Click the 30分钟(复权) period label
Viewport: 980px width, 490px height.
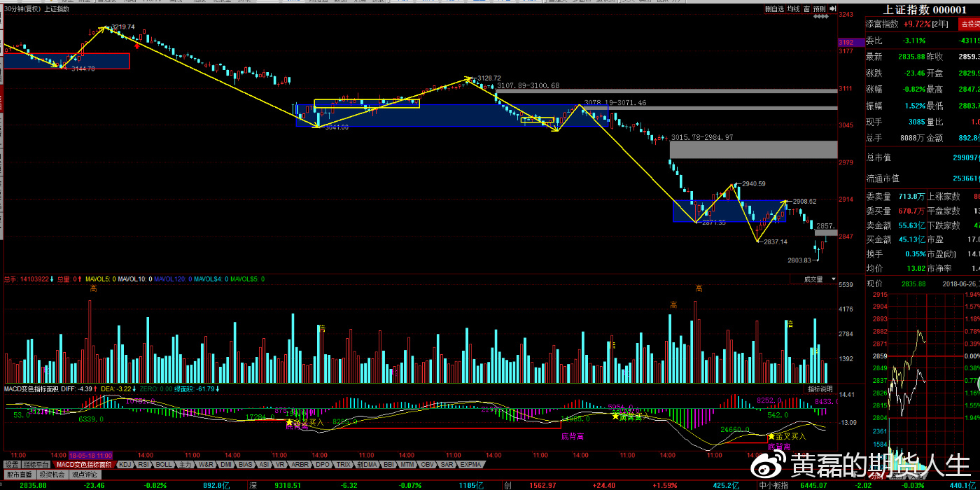point(22,9)
